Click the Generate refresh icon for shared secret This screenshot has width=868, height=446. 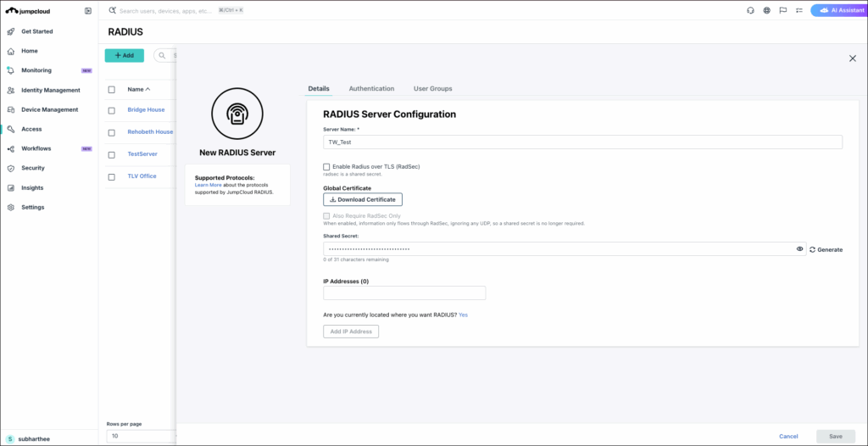point(813,250)
